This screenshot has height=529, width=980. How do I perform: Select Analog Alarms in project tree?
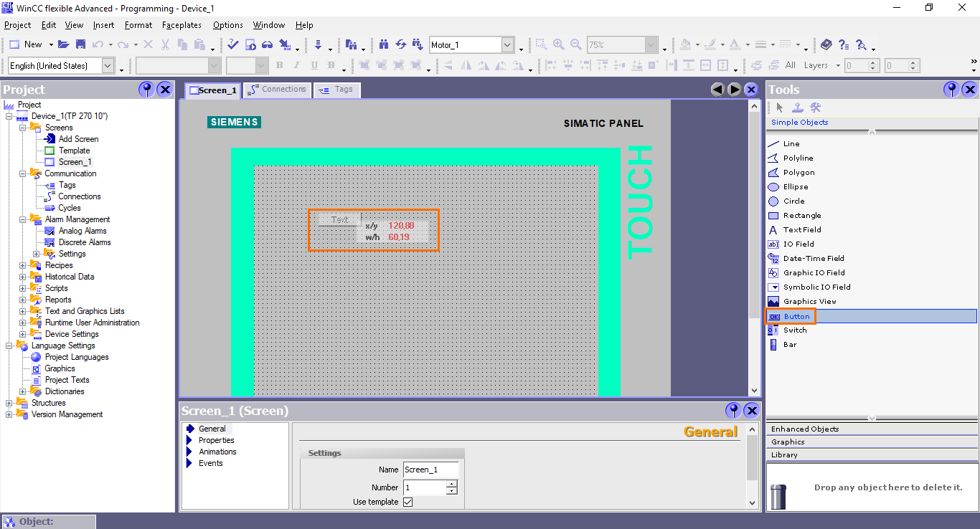pos(83,231)
